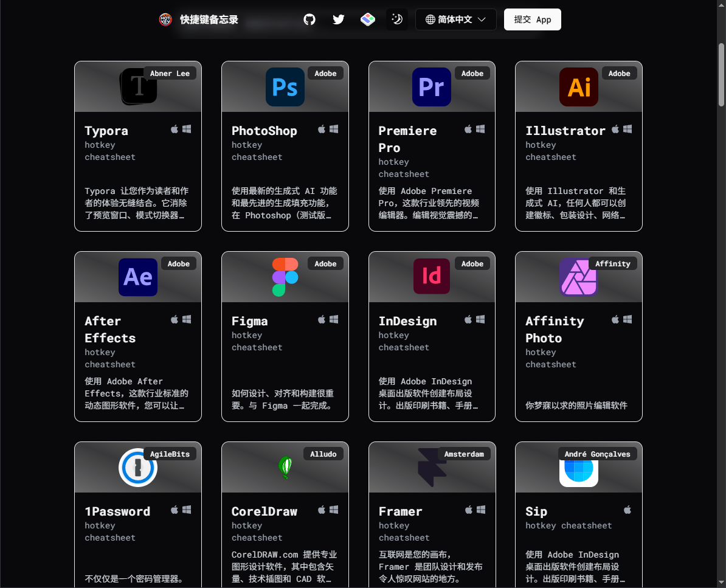Click the site logo in header
Viewport: 726px width, 588px height.
pos(165,19)
